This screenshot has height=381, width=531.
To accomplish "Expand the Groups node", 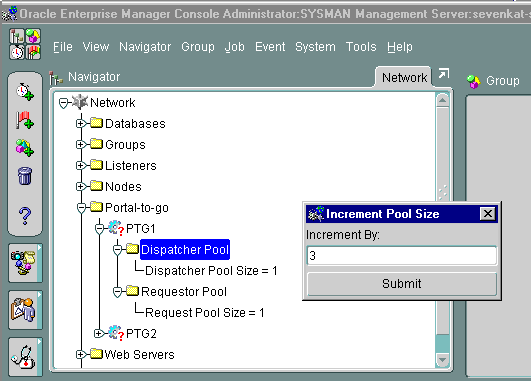I will pos(80,145).
